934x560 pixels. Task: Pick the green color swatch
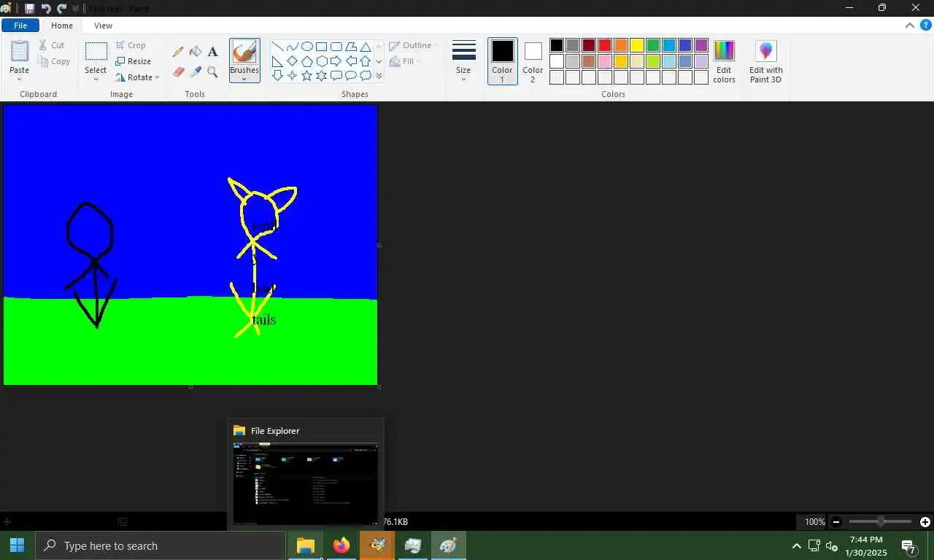pyautogui.click(x=653, y=45)
